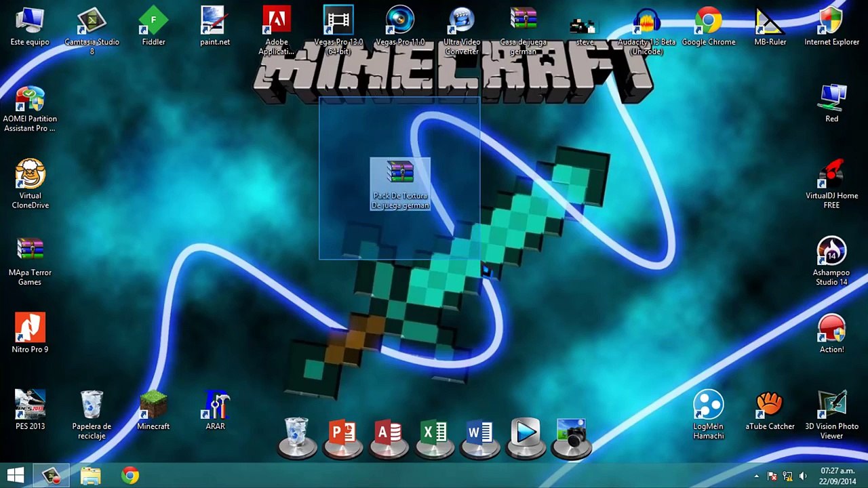This screenshot has height=488, width=868.
Task: Open the ARAR shortcut
Action: pyautogui.click(x=215, y=411)
